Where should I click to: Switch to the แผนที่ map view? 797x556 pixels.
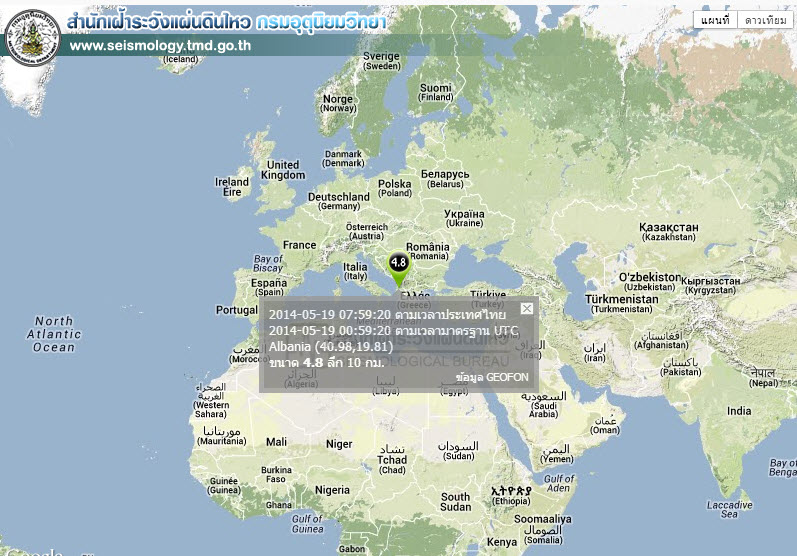[715, 20]
